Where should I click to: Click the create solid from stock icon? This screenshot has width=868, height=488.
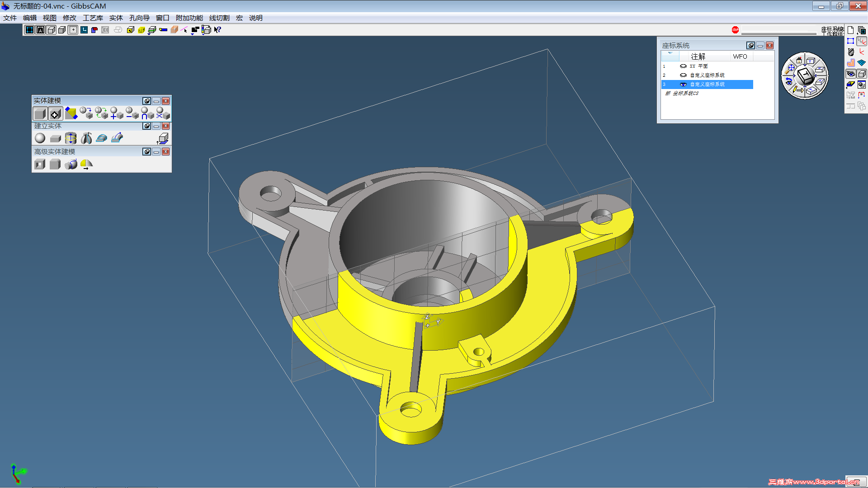[x=163, y=138]
